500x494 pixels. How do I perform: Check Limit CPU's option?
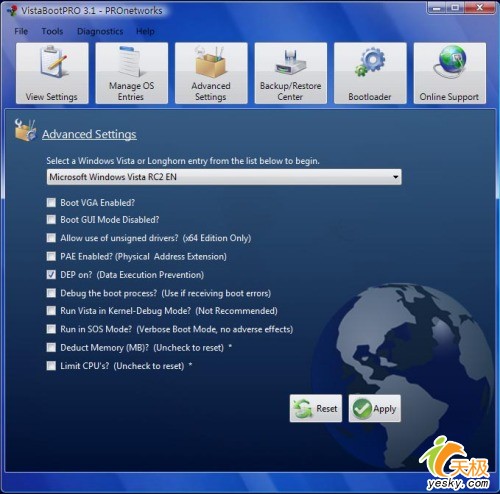click(51, 366)
